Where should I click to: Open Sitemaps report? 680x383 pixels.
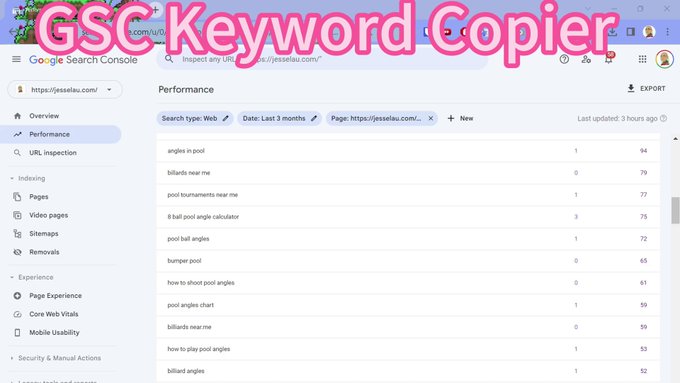(x=44, y=233)
